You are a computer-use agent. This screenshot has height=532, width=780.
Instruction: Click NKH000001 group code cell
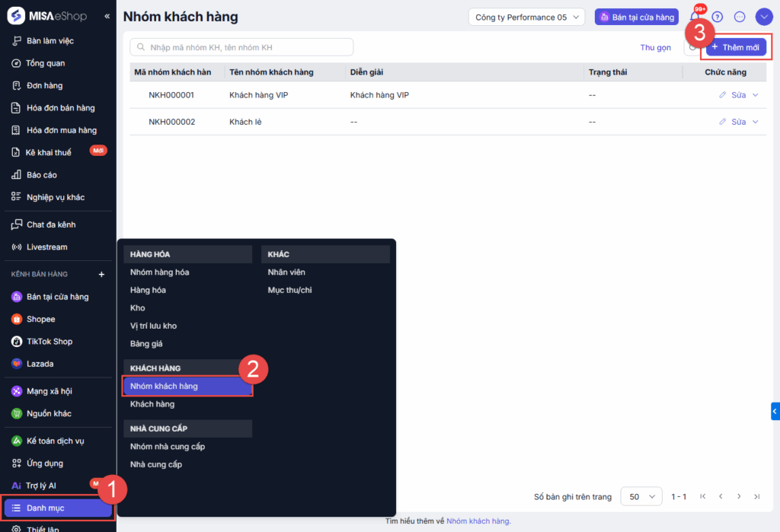click(171, 95)
